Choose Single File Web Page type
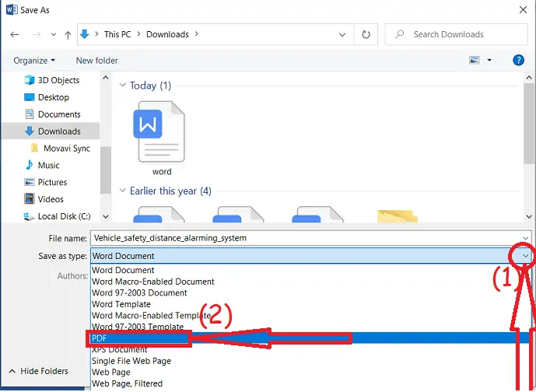Viewport: 536px width, 392px height. (x=311, y=361)
